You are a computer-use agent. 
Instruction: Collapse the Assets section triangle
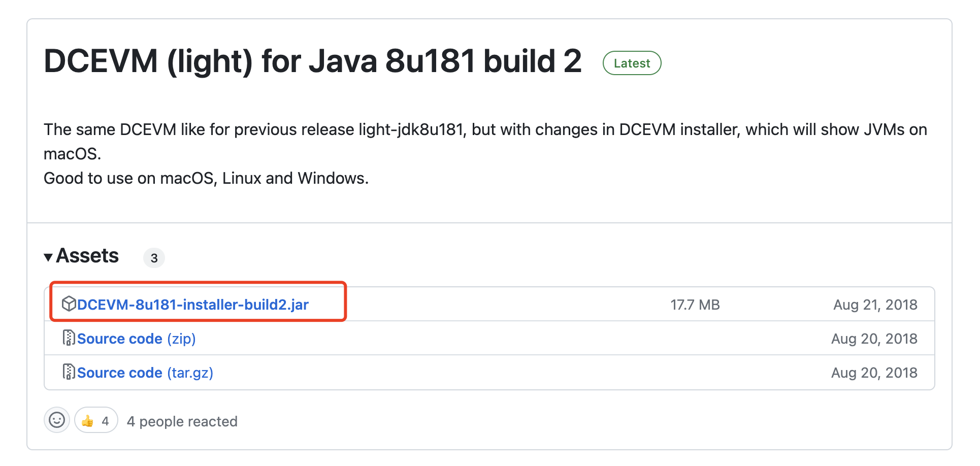tap(48, 257)
